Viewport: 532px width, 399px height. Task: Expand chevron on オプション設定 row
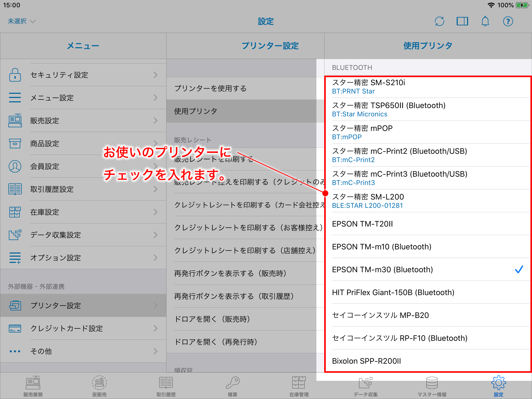[x=155, y=258]
